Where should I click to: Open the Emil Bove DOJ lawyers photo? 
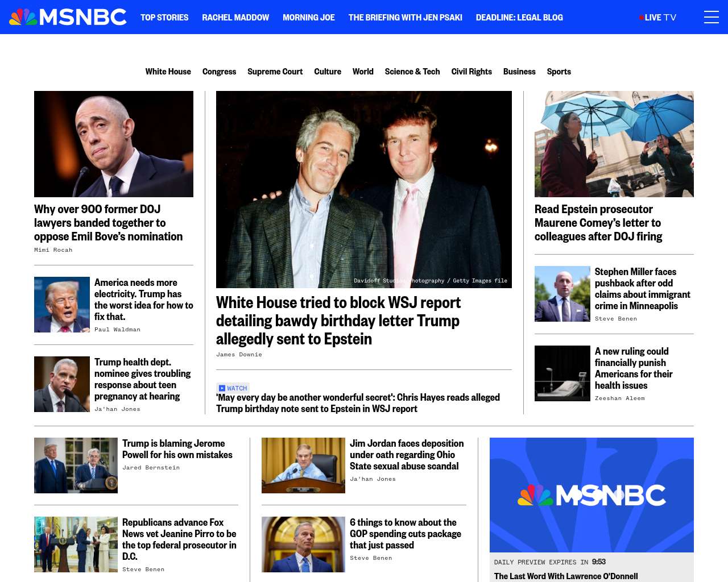[x=114, y=144]
